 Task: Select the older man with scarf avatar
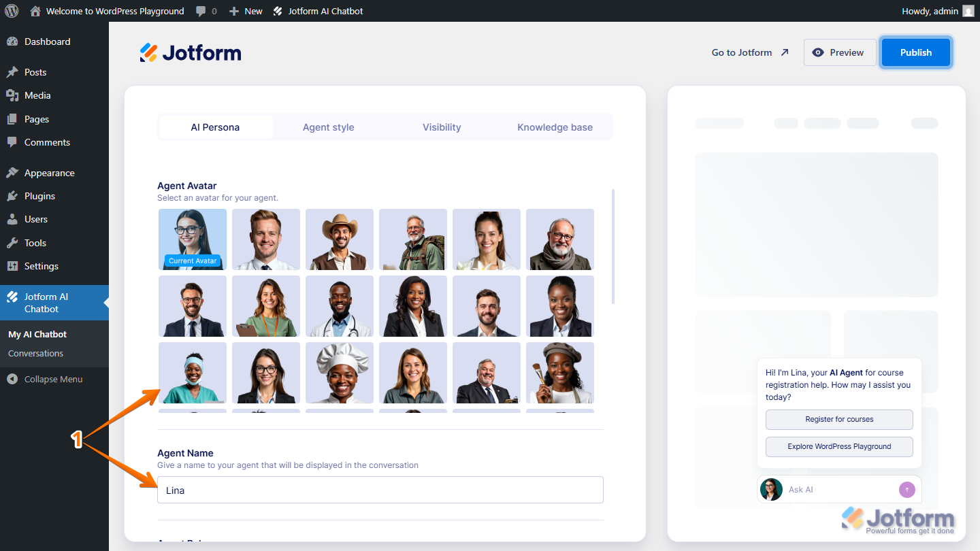tap(560, 239)
